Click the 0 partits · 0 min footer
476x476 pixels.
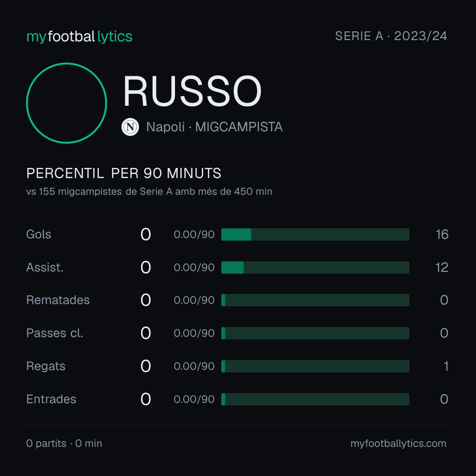[x=64, y=443]
